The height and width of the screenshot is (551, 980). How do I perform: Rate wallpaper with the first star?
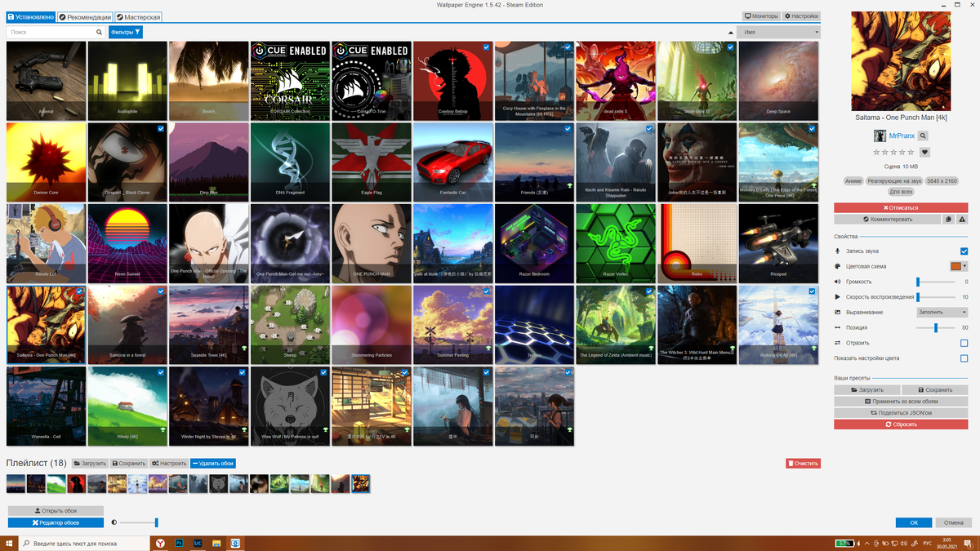tap(877, 152)
